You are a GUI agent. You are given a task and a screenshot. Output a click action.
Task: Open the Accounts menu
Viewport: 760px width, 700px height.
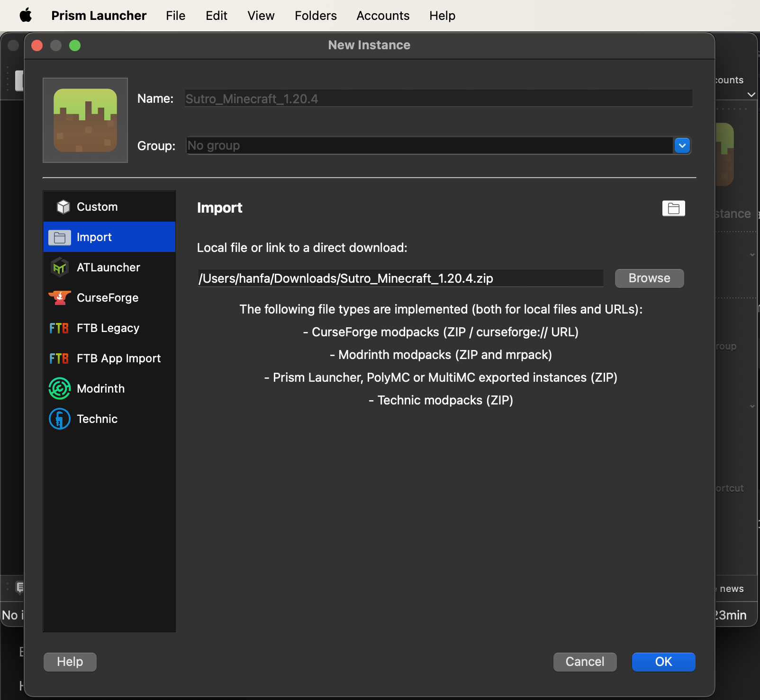[x=383, y=16]
